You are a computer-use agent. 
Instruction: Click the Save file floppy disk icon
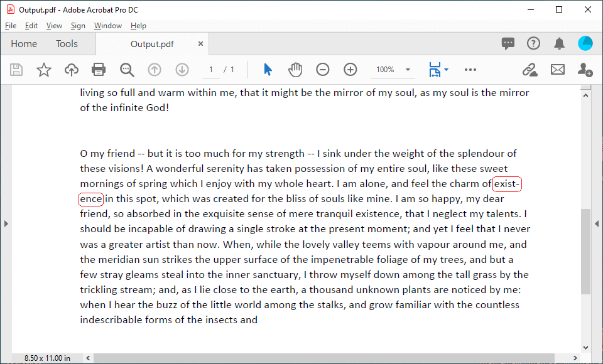[x=16, y=70]
